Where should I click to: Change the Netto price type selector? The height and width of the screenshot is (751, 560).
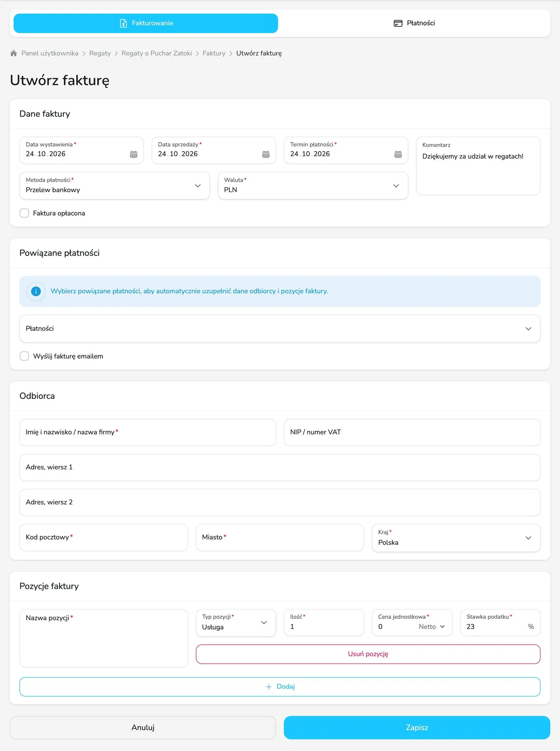(432, 626)
